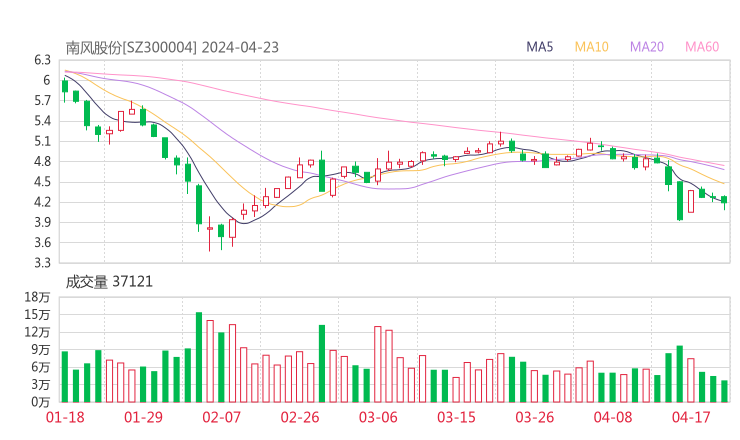Select the 01-29 date label
Screen dimensions: 740x440
tap(143, 417)
